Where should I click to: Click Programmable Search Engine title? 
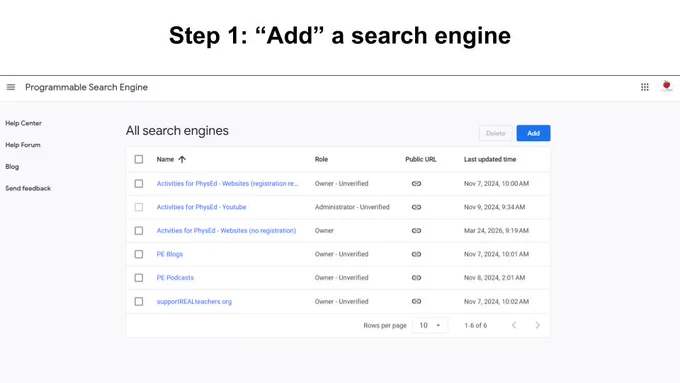tap(86, 87)
